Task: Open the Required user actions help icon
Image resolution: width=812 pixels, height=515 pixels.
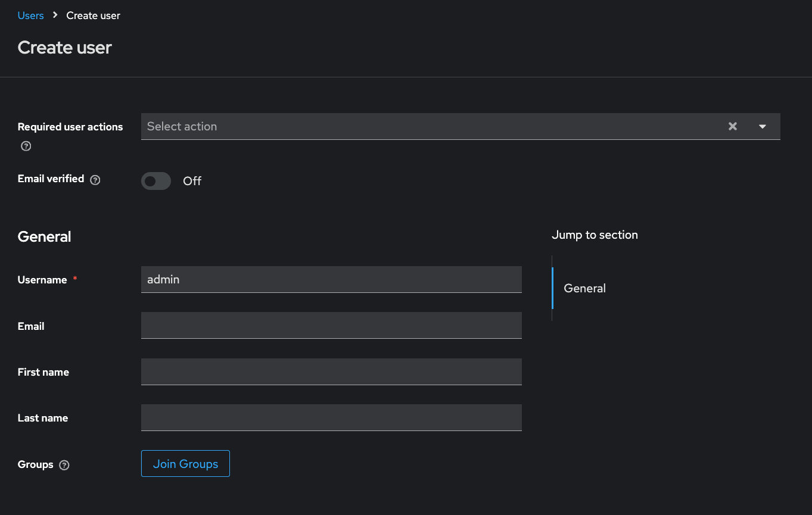Action: pyautogui.click(x=26, y=146)
